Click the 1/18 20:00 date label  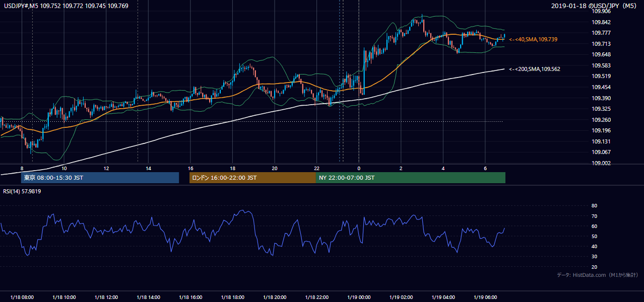click(275, 297)
